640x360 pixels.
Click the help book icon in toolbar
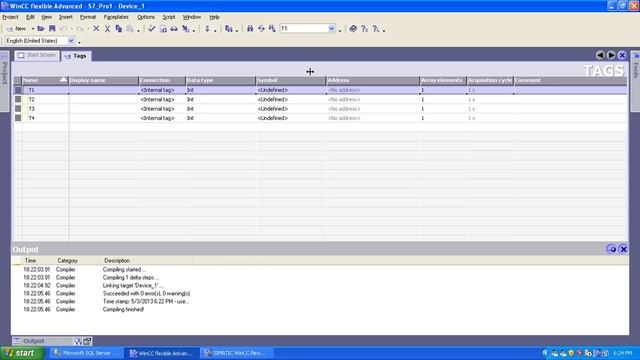(x=353, y=29)
